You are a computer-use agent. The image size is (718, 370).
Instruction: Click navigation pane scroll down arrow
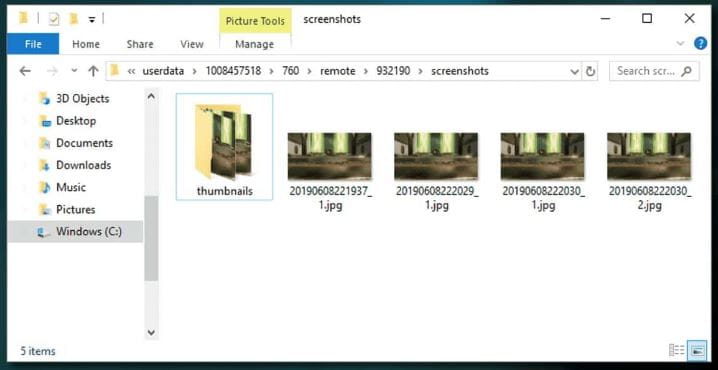pos(151,332)
